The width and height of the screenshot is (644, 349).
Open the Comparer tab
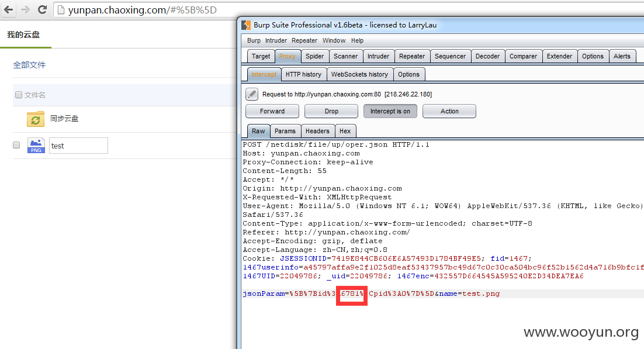(523, 56)
